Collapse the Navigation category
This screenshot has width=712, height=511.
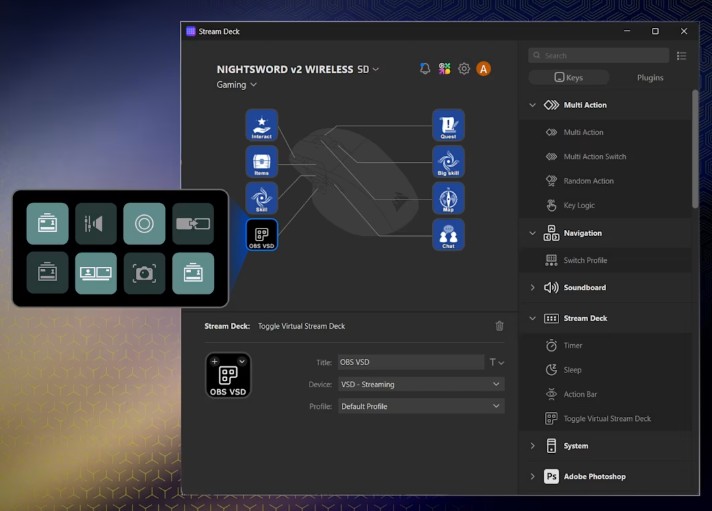(x=532, y=233)
